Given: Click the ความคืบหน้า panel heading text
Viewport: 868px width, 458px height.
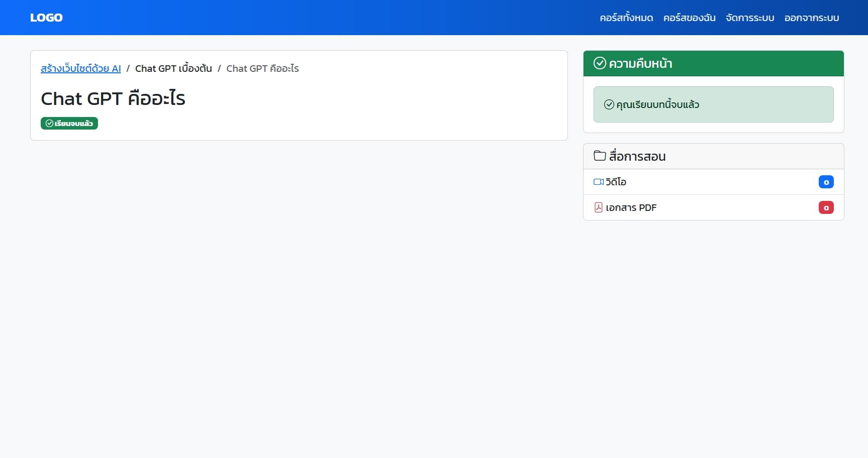Looking at the screenshot, I should click(640, 63).
